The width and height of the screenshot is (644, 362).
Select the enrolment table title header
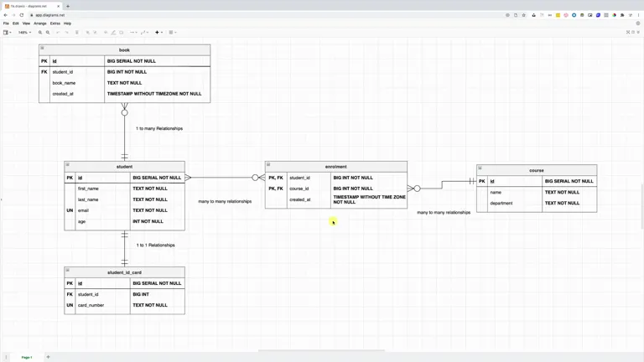click(x=336, y=167)
